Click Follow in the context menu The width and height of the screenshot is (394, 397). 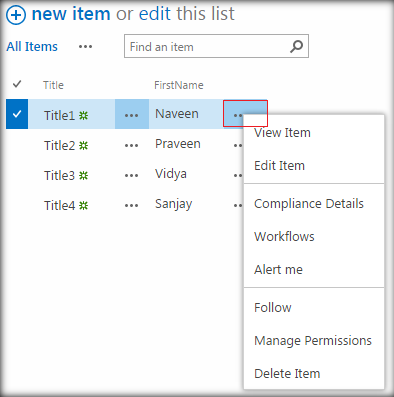point(273,307)
